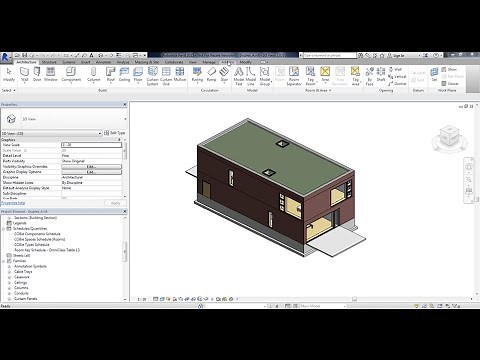Click the Edit Type button
Screen dimensions: 480x360
coord(115,133)
